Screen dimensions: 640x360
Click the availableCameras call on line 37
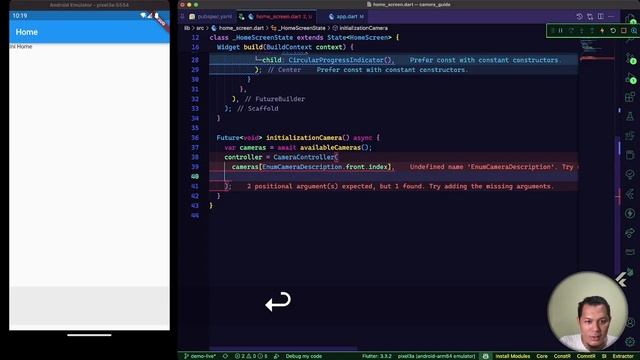click(x=331, y=148)
